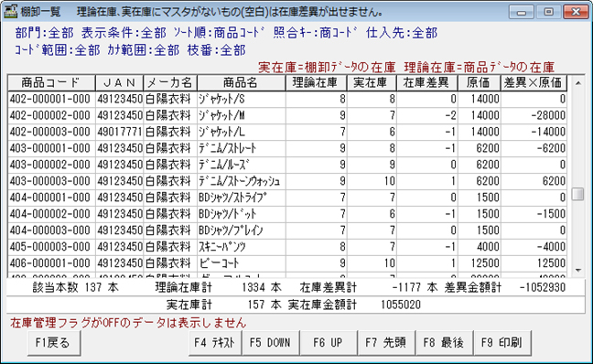The width and height of the screenshot is (593, 364).
Task: Click the 商品コード column header
Action: [51, 83]
